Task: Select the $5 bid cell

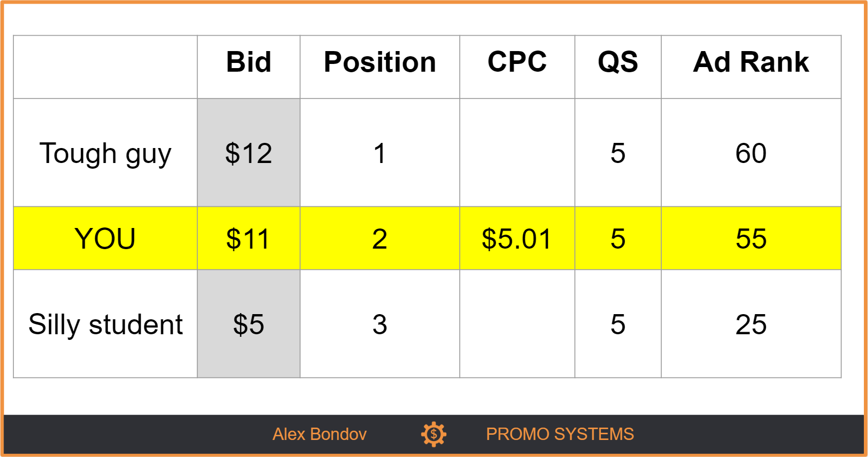Action: 248,324
